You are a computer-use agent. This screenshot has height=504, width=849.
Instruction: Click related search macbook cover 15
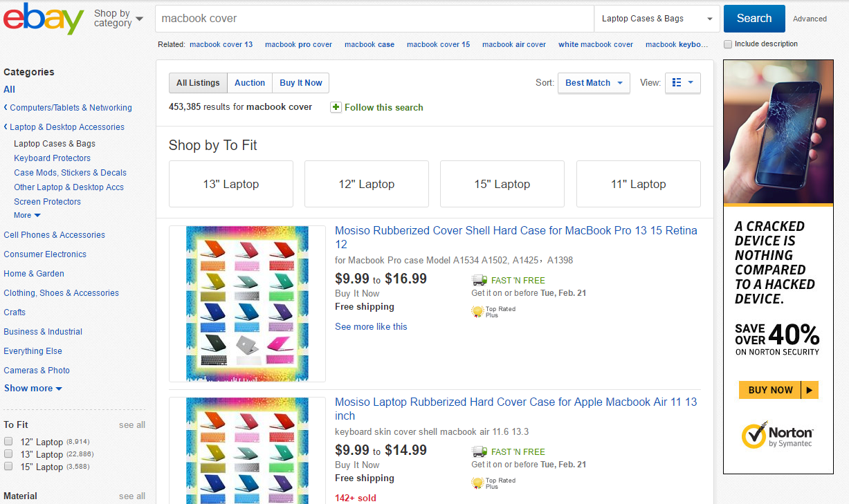tap(438, 44)
